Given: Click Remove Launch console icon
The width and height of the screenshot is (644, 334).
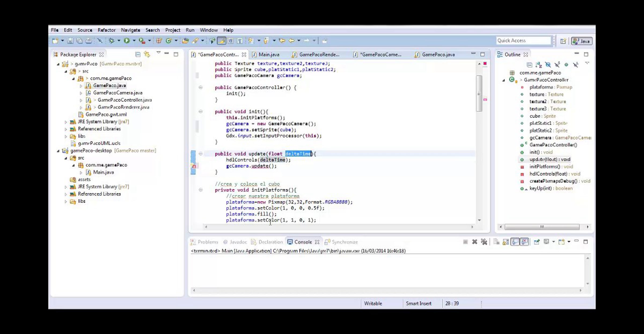Looking at the screenshot, I should click(475, 242).
